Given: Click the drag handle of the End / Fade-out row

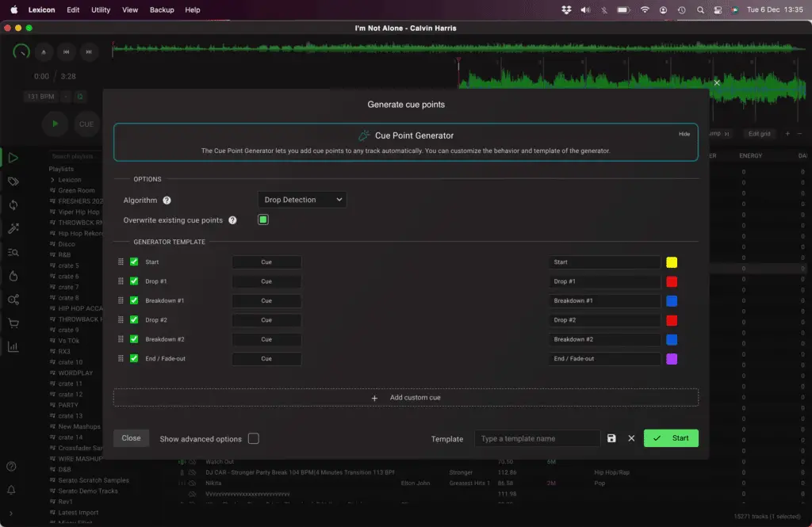Looking at the screenshot, I should 121,358.
